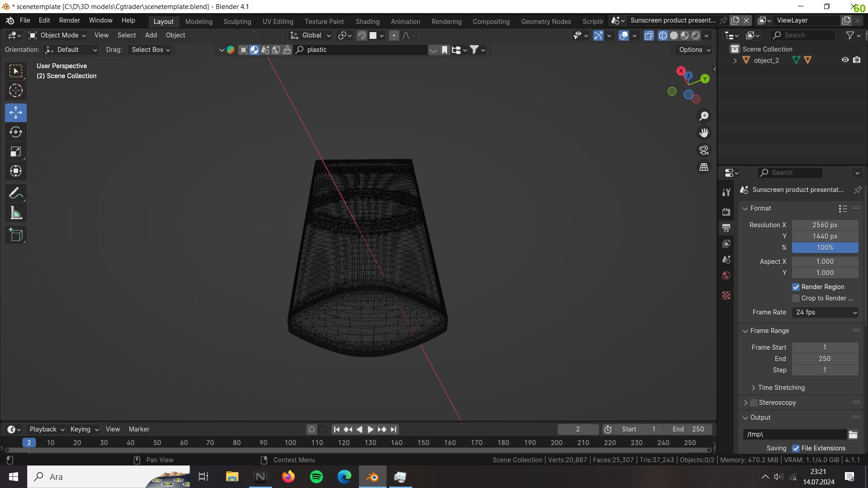Screen dimensions: 868x488
Task: Toggle Proportional Editing button
Action: click(x=394, y=35)
